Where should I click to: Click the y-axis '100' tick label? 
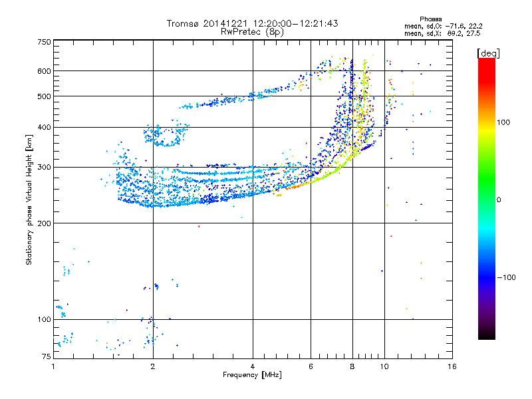[44, 320]
